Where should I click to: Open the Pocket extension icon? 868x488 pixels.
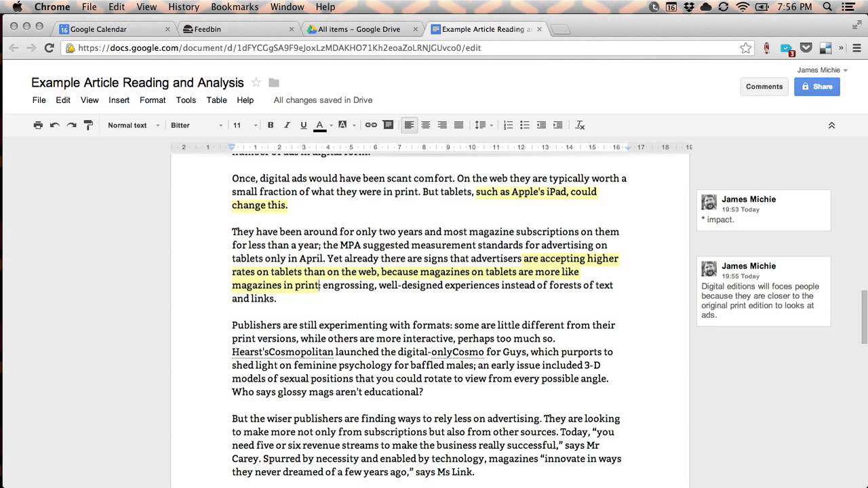point(806,48)
